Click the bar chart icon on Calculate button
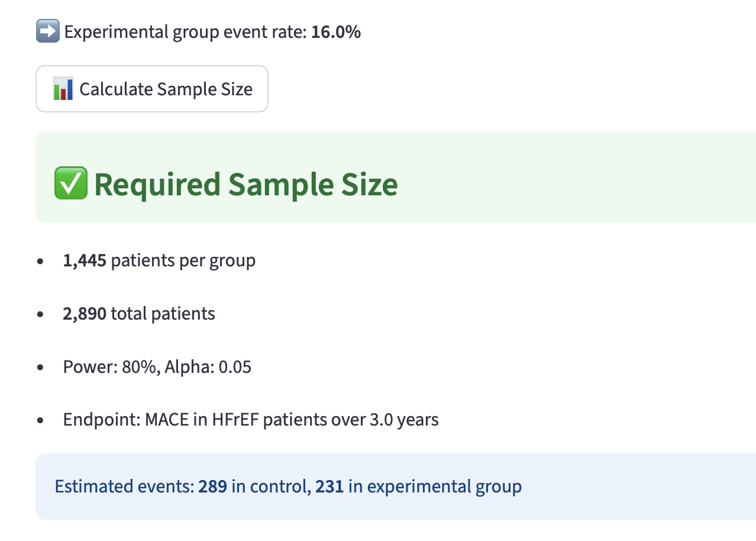The height and width of the screenshot is (541, 756). click(x=63, y=89)
